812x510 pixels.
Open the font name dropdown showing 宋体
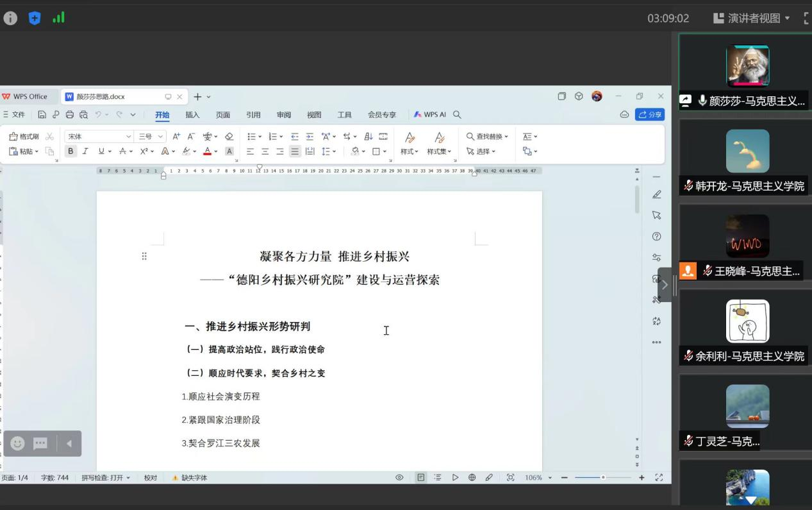click(99, 137)
